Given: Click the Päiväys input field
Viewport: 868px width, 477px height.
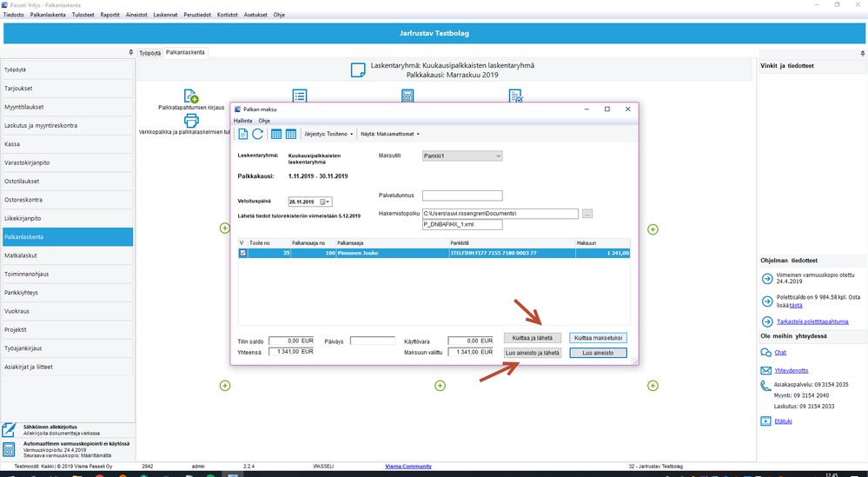Looking at the screenshot, I should click(373, 341).
